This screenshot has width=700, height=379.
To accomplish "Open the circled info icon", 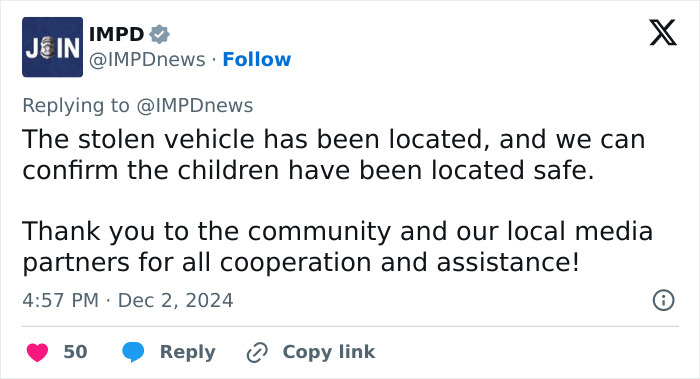I will tap(663, 300).
